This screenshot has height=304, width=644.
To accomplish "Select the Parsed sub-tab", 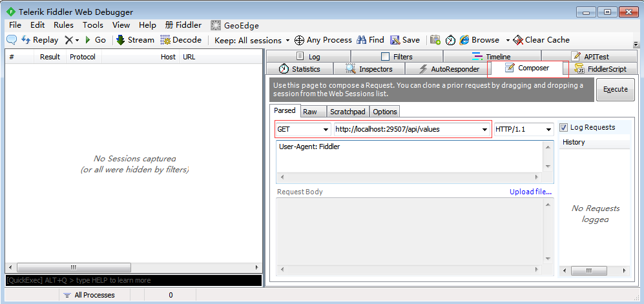I will [285, 111].
